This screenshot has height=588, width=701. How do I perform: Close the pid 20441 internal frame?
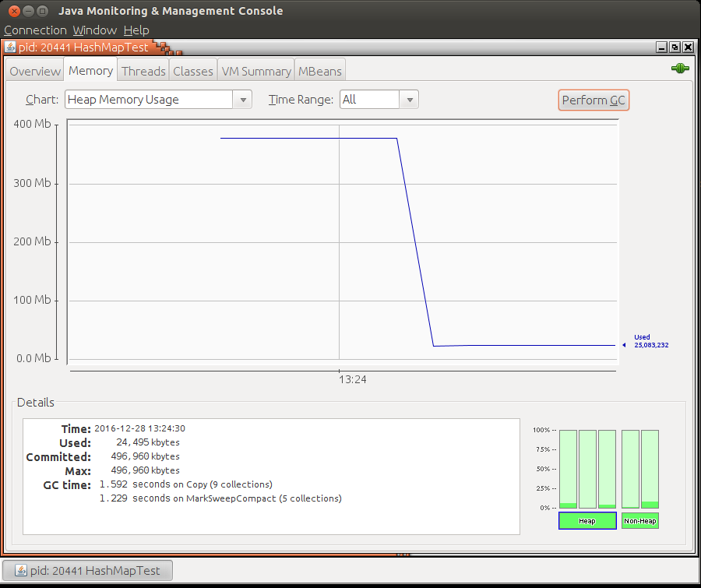688,47
